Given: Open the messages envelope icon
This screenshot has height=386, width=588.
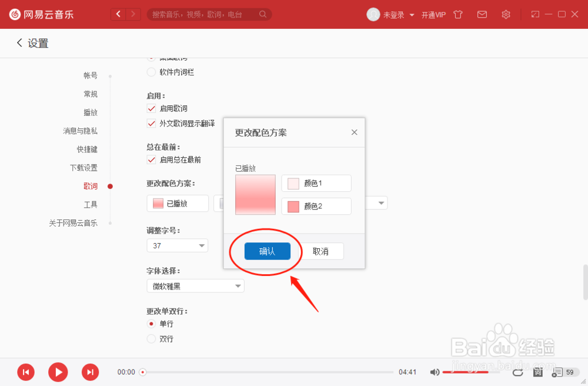Looking at the screenshot, I should click(482, 15).
